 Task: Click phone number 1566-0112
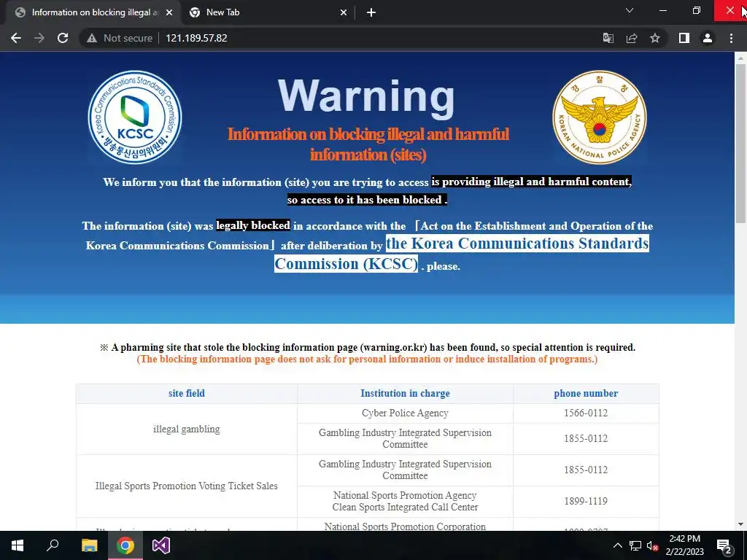[x=586, y=413]
